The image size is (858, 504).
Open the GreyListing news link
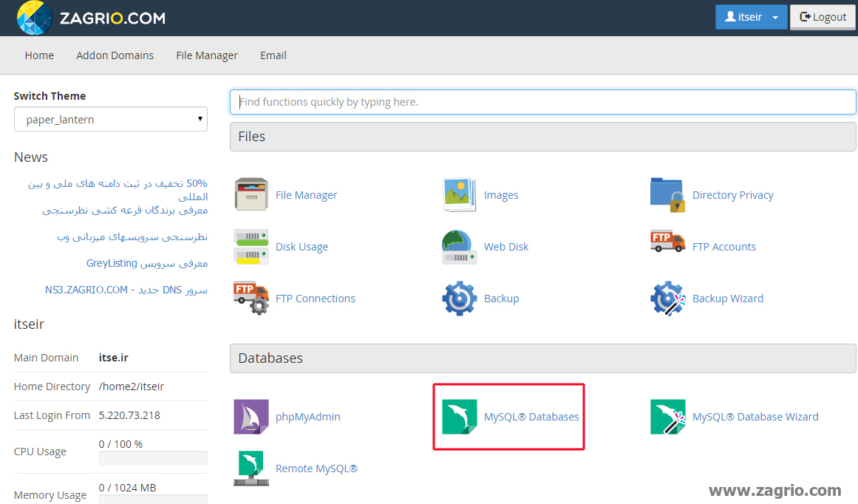[x=147, y=263]
